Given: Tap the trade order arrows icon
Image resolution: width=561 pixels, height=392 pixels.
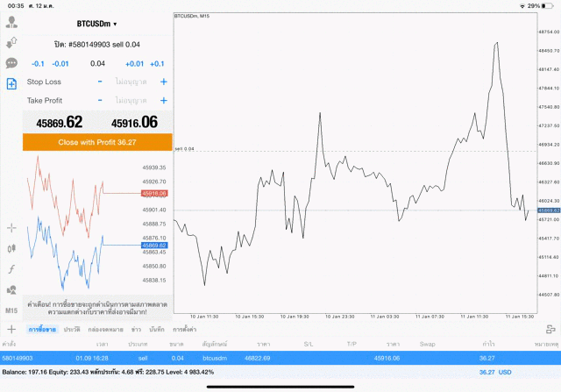Looking at the screenshot, I should (11, 42).
